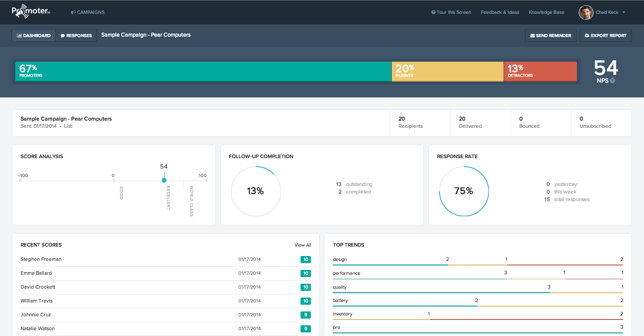The height and width of the screenshot is (336, 644).
Task: Click Chad Keck's profile avatar
Action: pyautogui.click(x=585, y=13)
